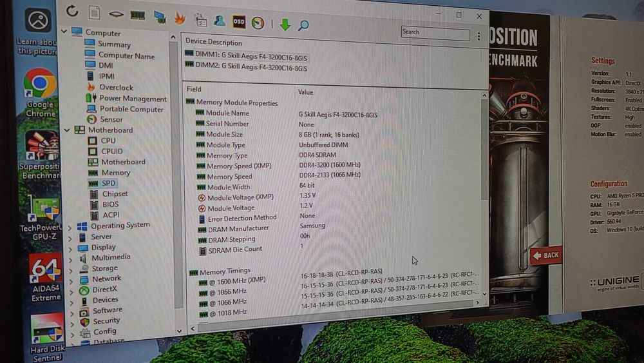Select Summary in the tree
644x363 pixels.
click(114, 44)
